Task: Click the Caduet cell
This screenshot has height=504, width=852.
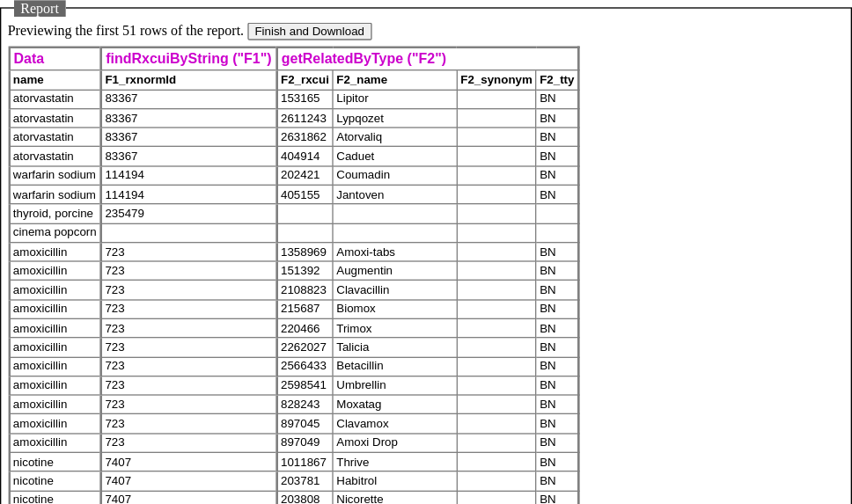Action: click(395, 157)
